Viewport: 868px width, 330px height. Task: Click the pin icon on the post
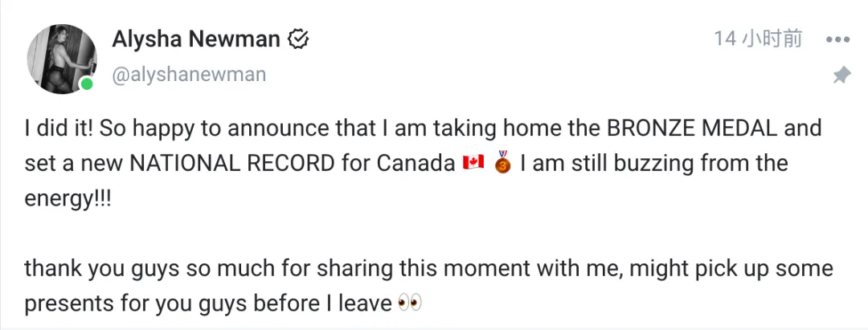pyautogui.click(x=841, y=75)
